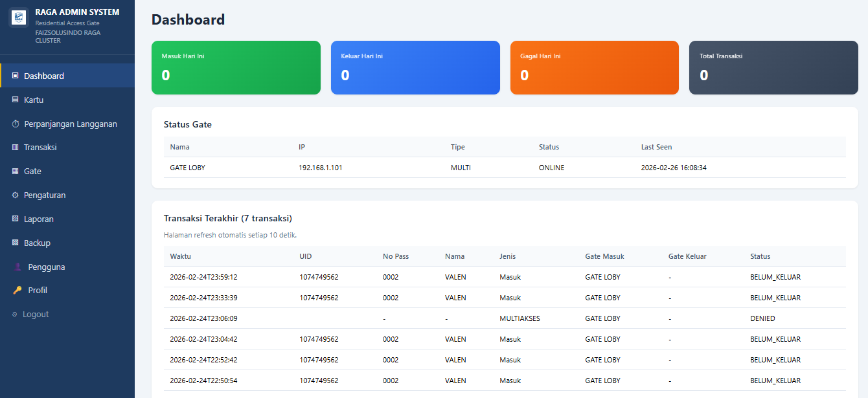Image resolution: width=868 pixels, height=398 pixels.
Task: Click the Dashboard sidebar icon
Action: [16, 76]
